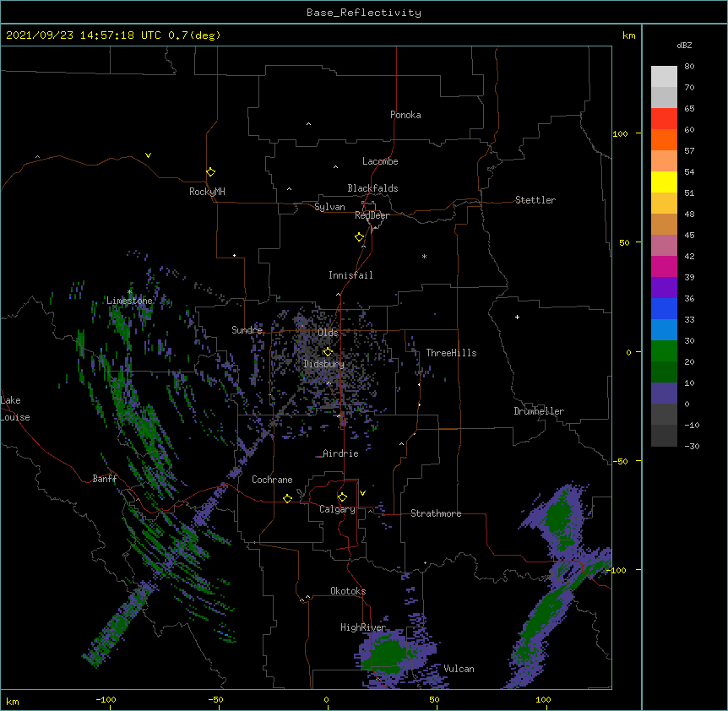Image resolution: width=728 pixels, height=711 pixels.
Task: Click the Innisfail label
Action: [x=350, y=275]
